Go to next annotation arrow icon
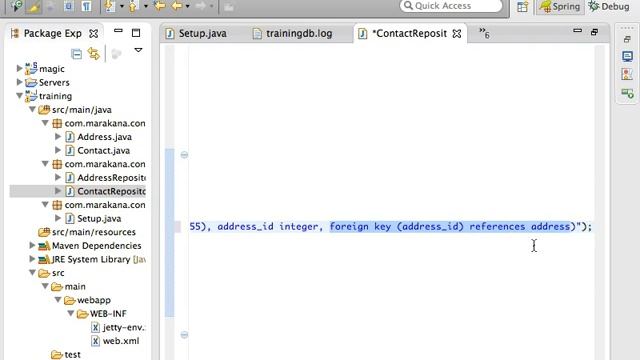Viewport: 640px width, 360px height. click(110, 6)
